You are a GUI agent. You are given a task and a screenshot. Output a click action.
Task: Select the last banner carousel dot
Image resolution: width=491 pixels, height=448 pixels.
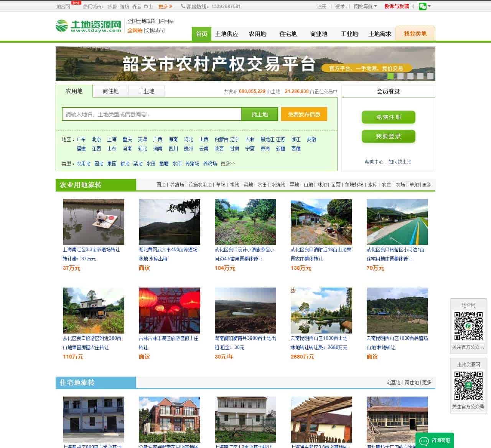coord(430,76)
